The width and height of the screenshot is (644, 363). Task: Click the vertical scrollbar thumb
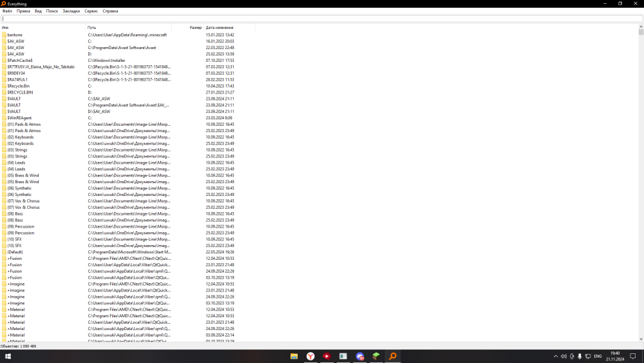click(641, 32)
